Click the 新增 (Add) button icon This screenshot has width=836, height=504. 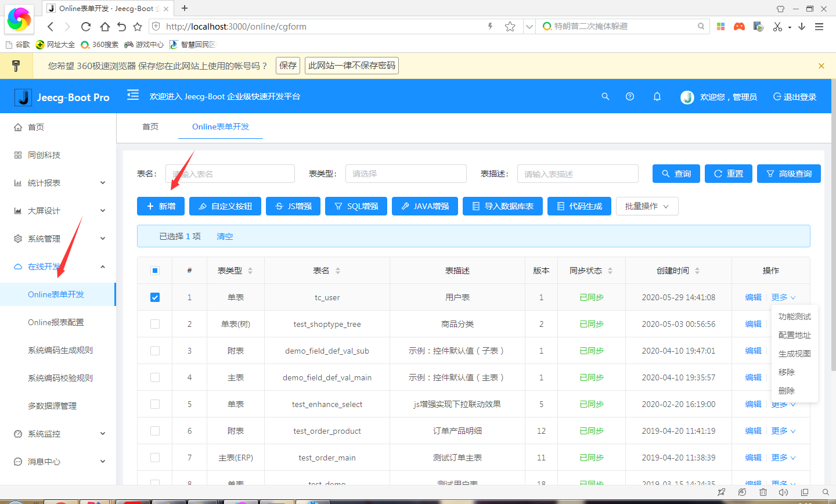(149, 206)
